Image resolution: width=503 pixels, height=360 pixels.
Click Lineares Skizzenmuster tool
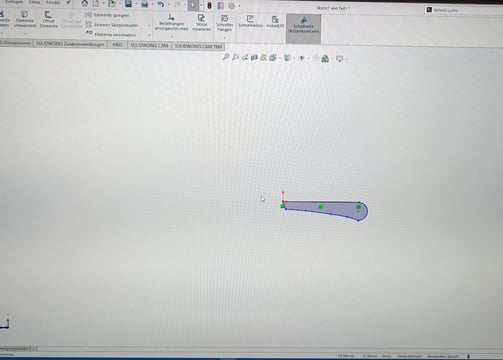pyautogui.click(x=111, y=25)
